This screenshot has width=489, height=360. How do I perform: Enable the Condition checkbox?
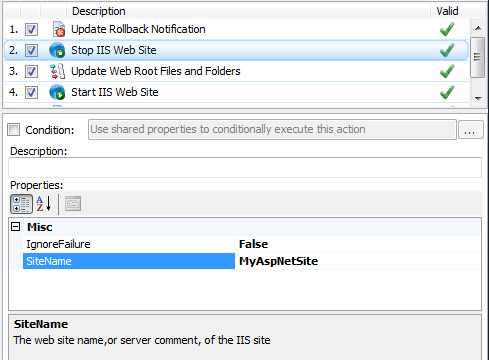14,129
